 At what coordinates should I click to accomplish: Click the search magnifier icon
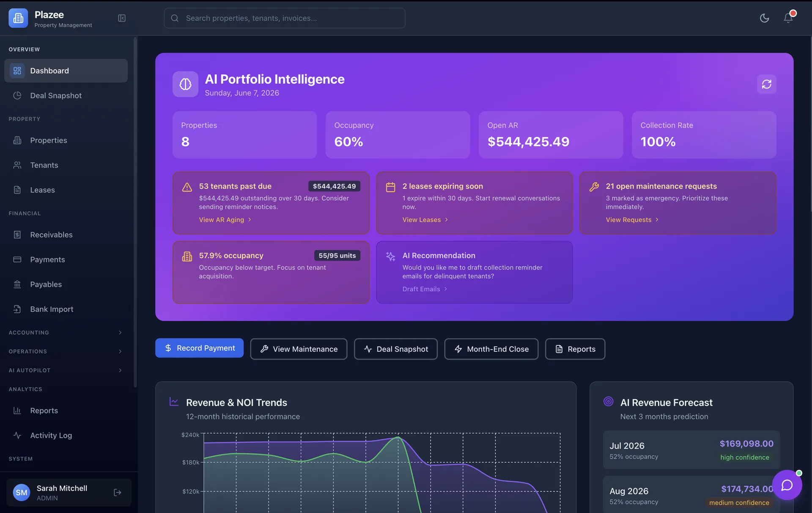click(175, 18)
